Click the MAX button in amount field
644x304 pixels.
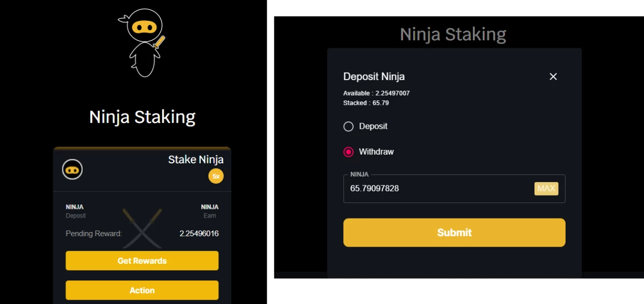click(546, 189)
